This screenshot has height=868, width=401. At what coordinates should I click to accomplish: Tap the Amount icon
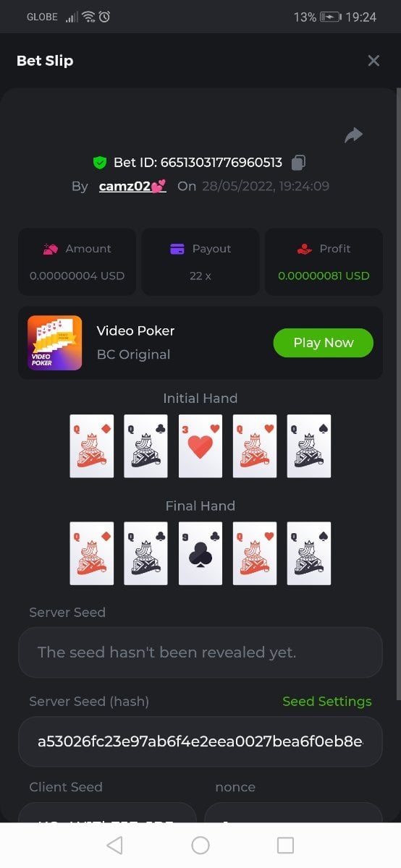click(50, 249)
